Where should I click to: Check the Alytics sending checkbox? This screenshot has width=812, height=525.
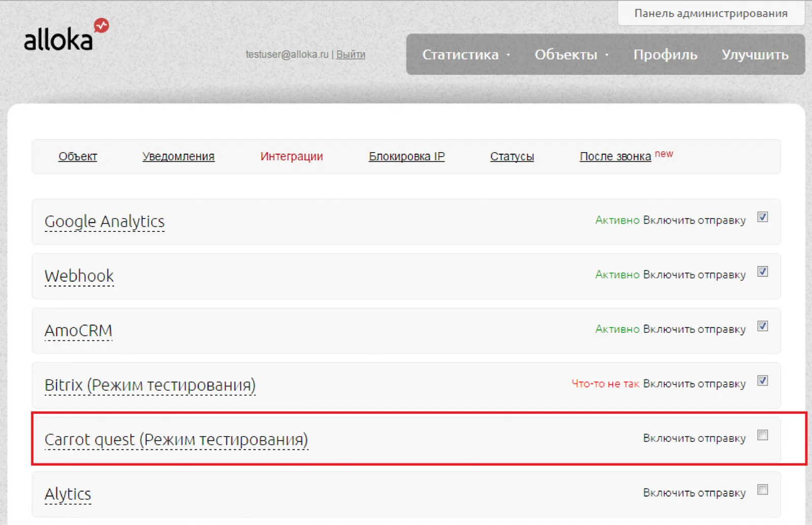click(x=762, y=489)
